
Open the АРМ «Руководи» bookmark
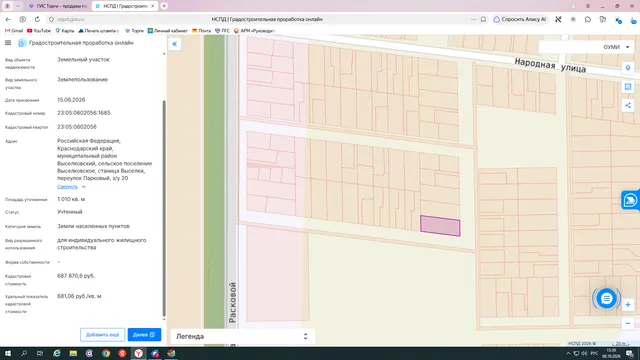click(x=255, y=31)
